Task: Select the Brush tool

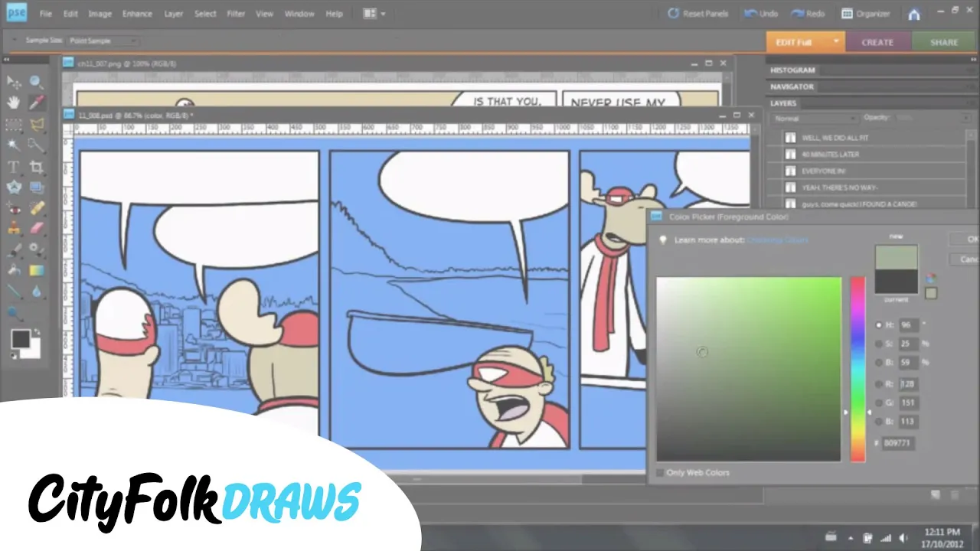Action: [x=14, y=249]
